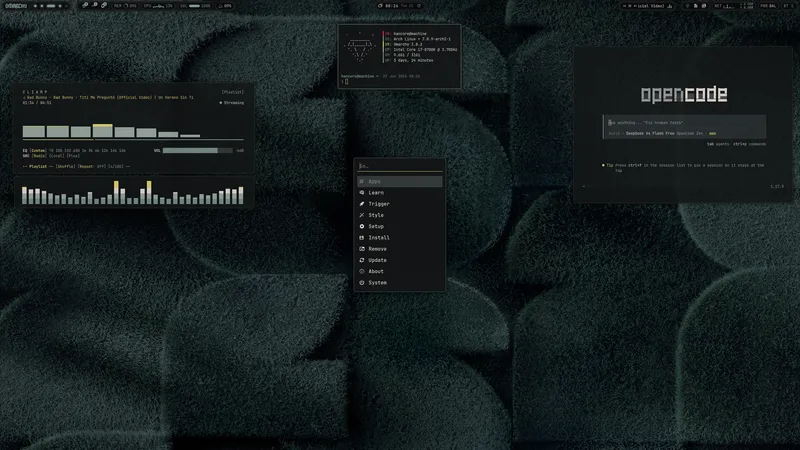This screenshot has width=800, height=450.
Task: Open the Setup menu entry
Action: pos(399,226)
